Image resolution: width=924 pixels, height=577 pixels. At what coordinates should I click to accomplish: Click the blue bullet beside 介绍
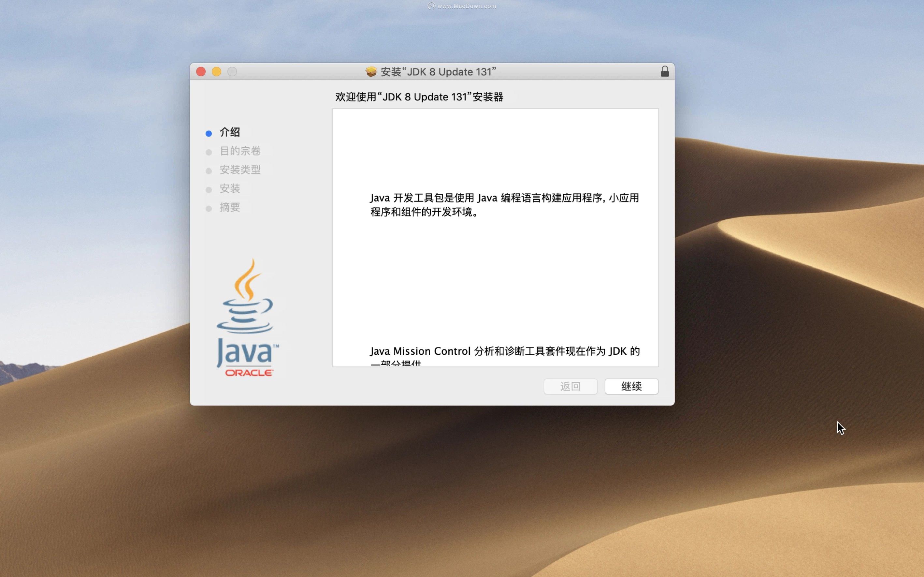point(209,133)
